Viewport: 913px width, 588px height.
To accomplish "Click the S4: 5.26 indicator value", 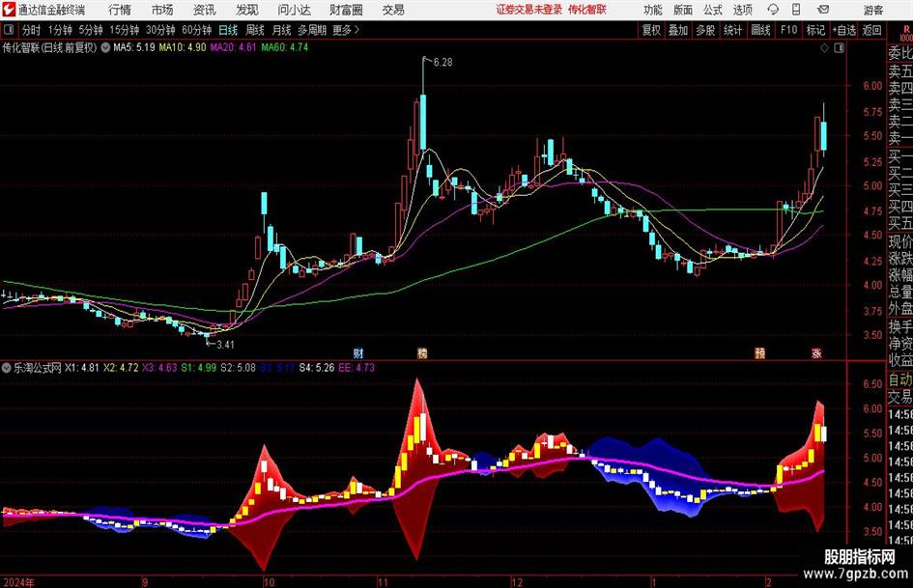I will (317, 368).
